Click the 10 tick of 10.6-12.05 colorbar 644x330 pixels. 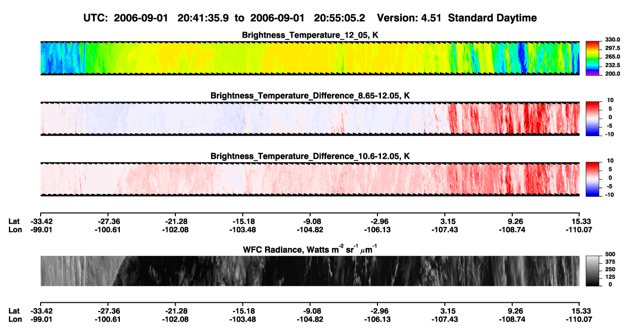coord(610,161)
